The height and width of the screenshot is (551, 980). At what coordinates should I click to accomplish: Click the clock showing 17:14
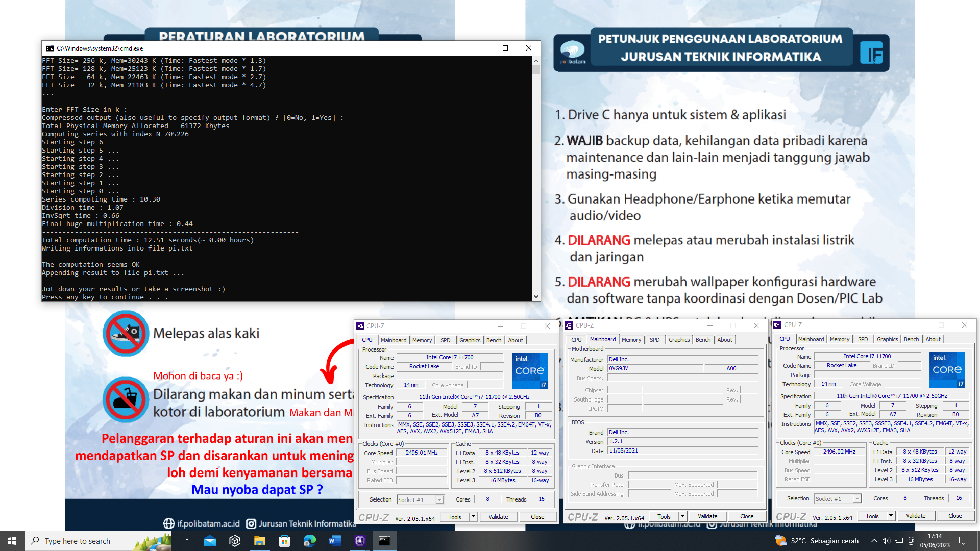click(935, 541)
